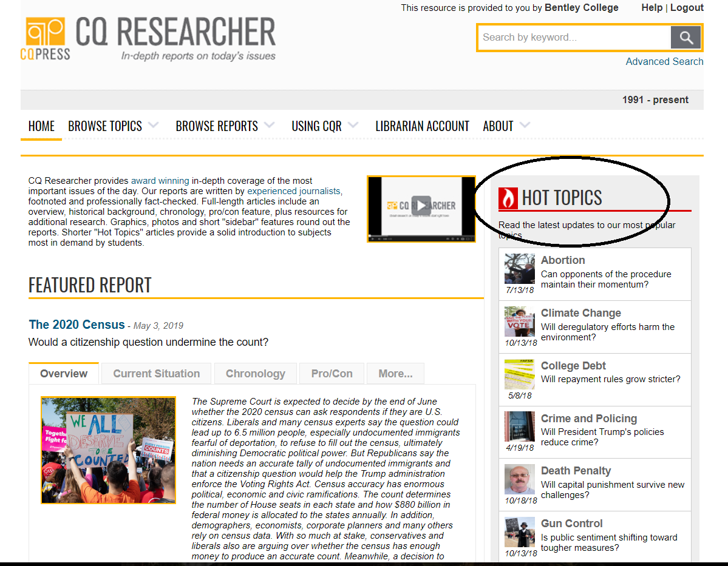
Task: Switch to the Pro/Con tab
Action: (332, 374)
